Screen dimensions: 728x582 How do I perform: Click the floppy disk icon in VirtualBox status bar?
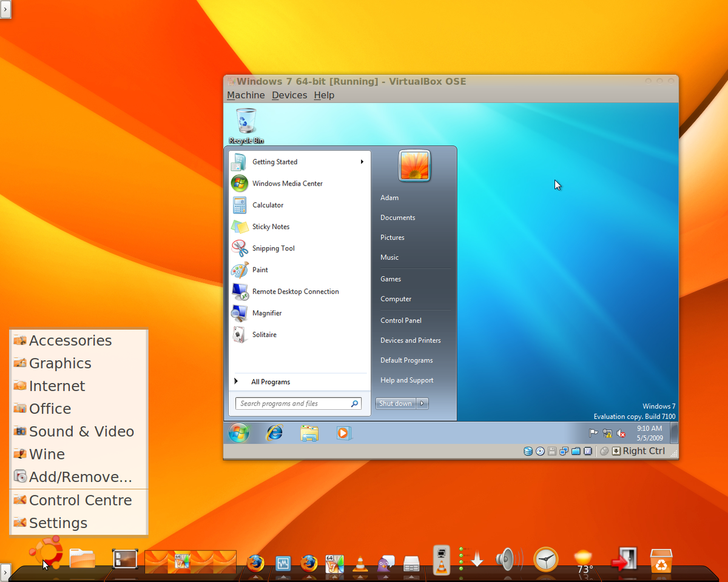pos(551,451)
